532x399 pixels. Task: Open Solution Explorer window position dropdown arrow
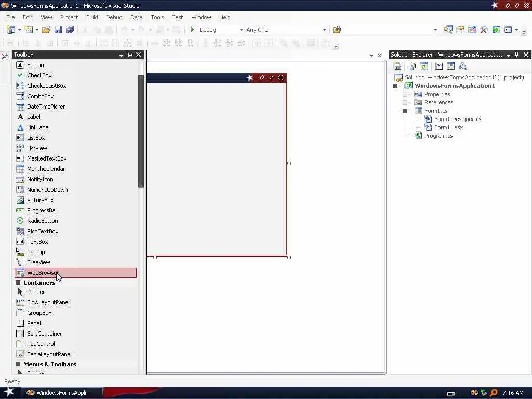508,55
